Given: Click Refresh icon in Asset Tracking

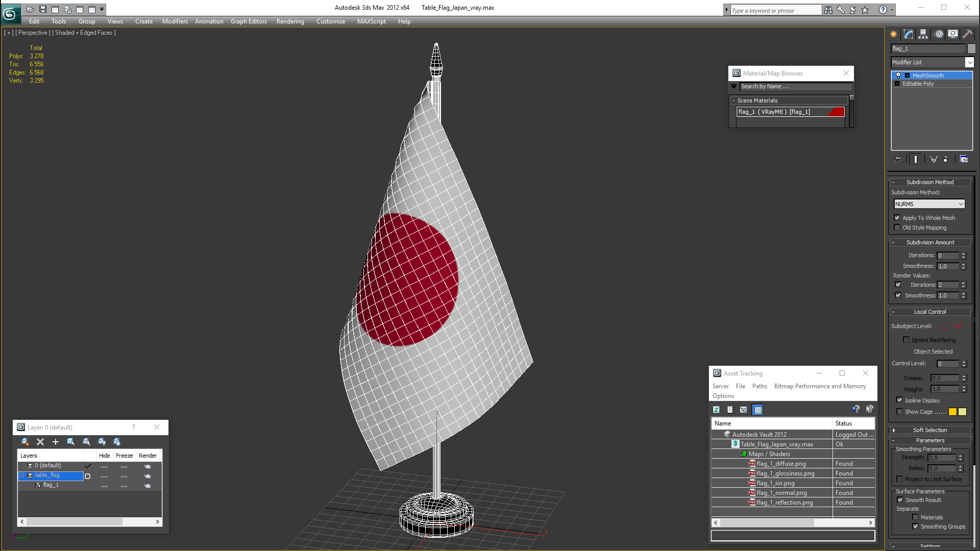Looking at the screenshot, I should (x=716, y=410).
